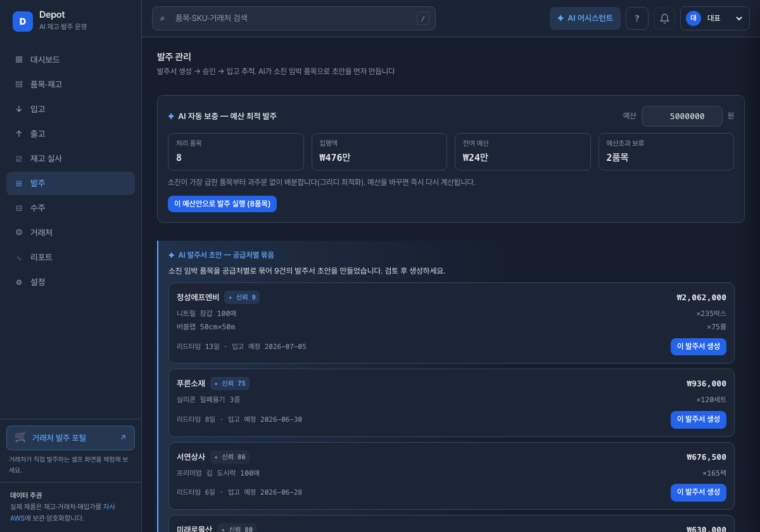
Task: Click the 신뢰 9 badge for 정성에프엔비
Action: tap(242, 298)
